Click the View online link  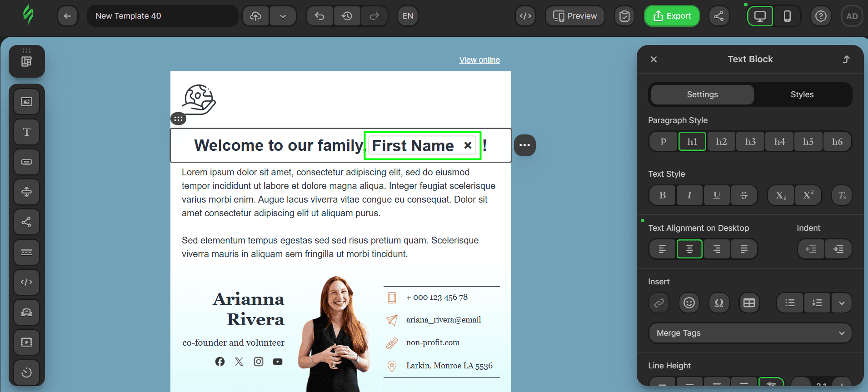click(x=479, y=60)
